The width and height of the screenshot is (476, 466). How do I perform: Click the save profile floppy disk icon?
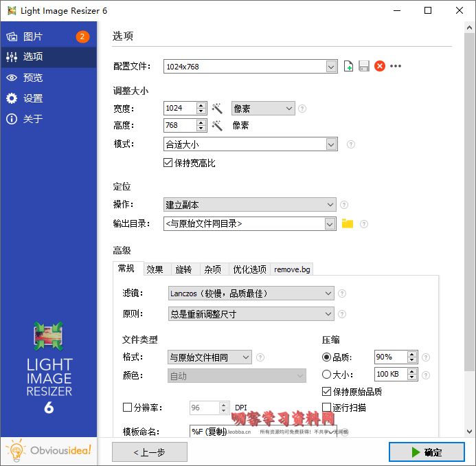click(x=364, y=67)
